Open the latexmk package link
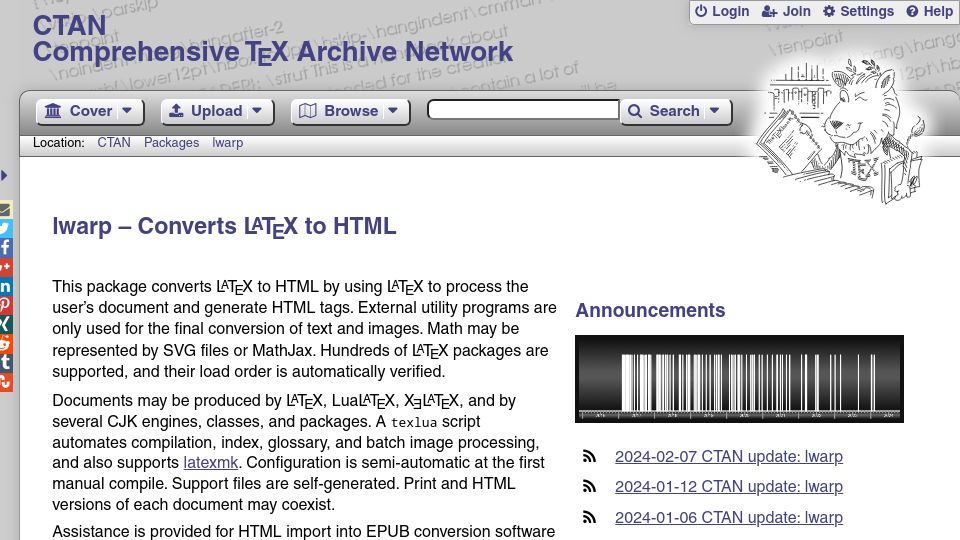The image size is (960, 540). click(211, 462)
